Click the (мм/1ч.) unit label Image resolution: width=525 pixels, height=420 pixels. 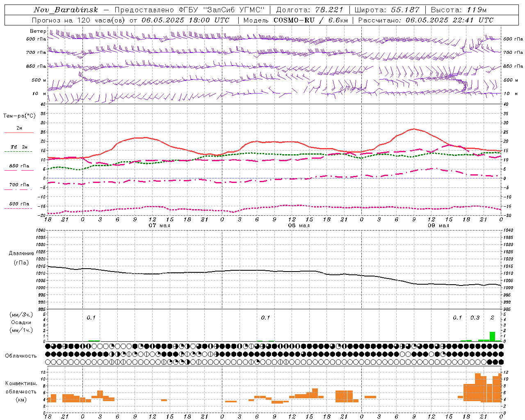point(21,330)
